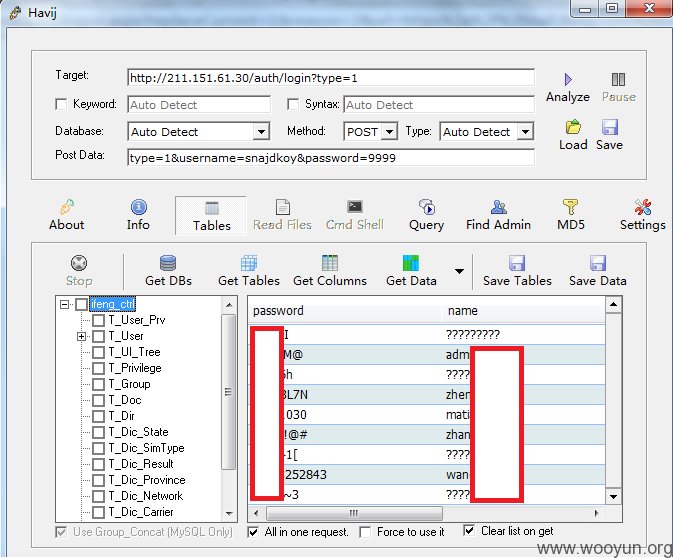The width and height of the screenshot is (673, 558).
Task: Click data grid scroll down arrow
Action: click(x=613, y=497)
